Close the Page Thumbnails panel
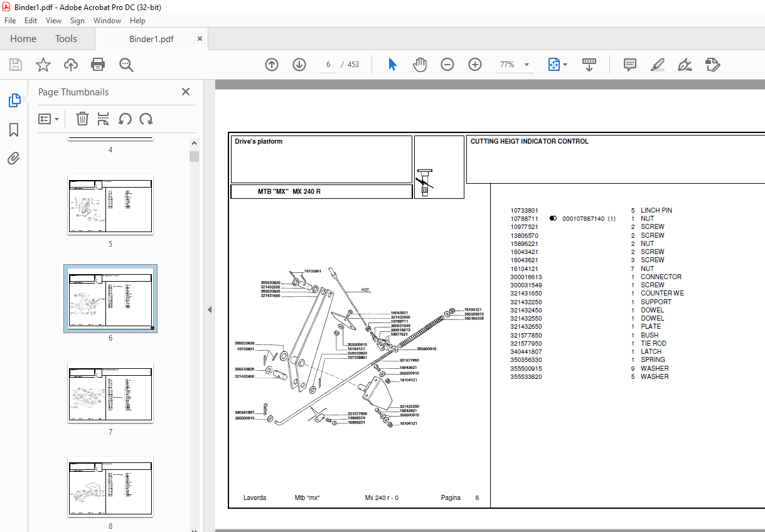This screenshot has height=532, width=765. point(186,92)
